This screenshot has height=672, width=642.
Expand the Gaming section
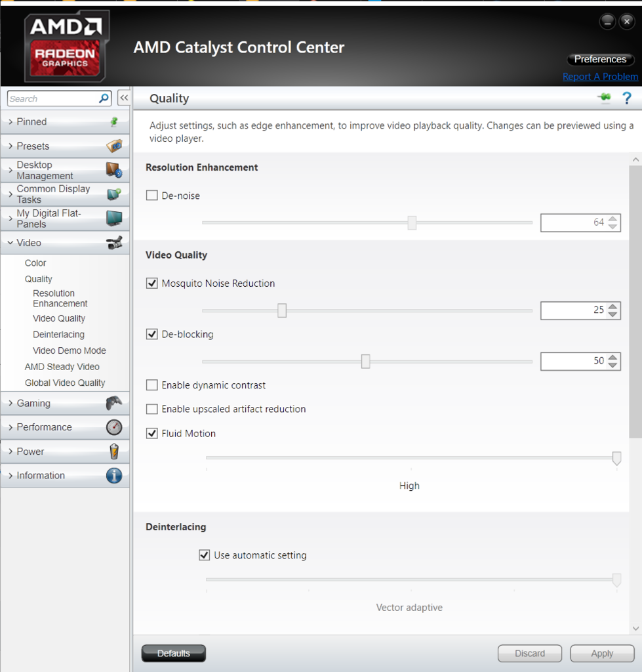[x=10, y=404]
